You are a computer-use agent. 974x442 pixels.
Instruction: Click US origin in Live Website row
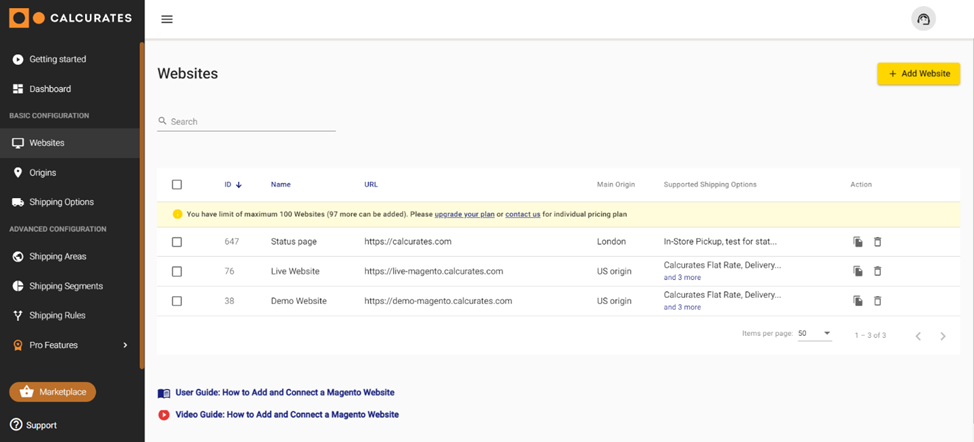click(x=614, y=271)
